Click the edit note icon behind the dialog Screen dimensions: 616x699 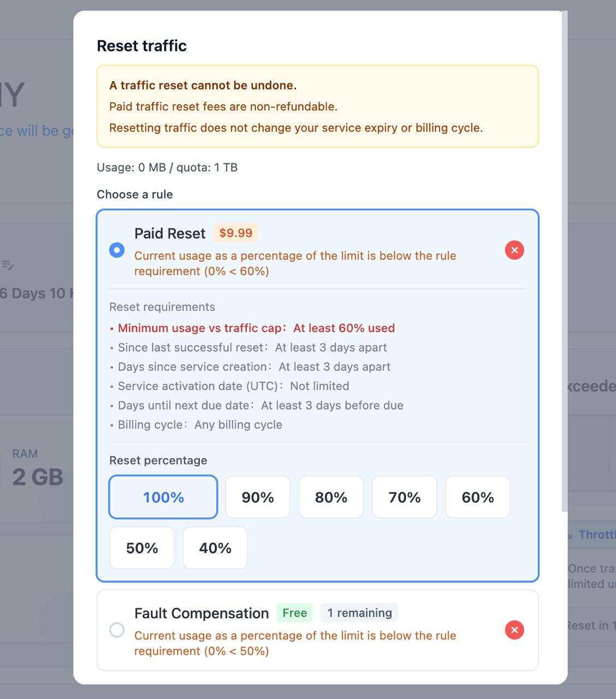[8, 265]
